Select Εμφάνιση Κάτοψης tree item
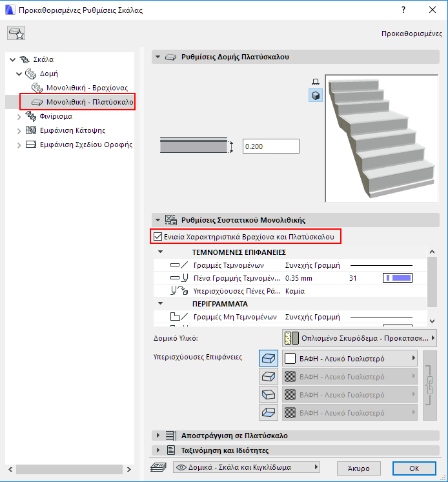The image size is (448, 482). (x=72, y=130)
